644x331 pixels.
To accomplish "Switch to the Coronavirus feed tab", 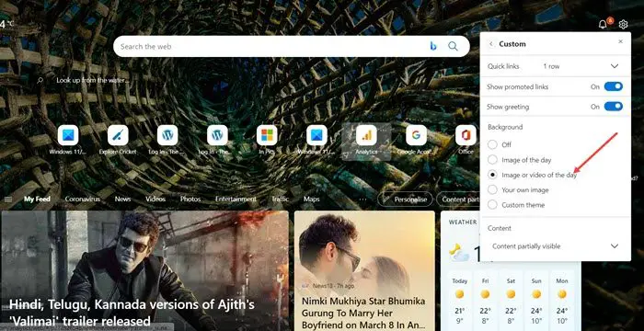I will tap(82, 200).
